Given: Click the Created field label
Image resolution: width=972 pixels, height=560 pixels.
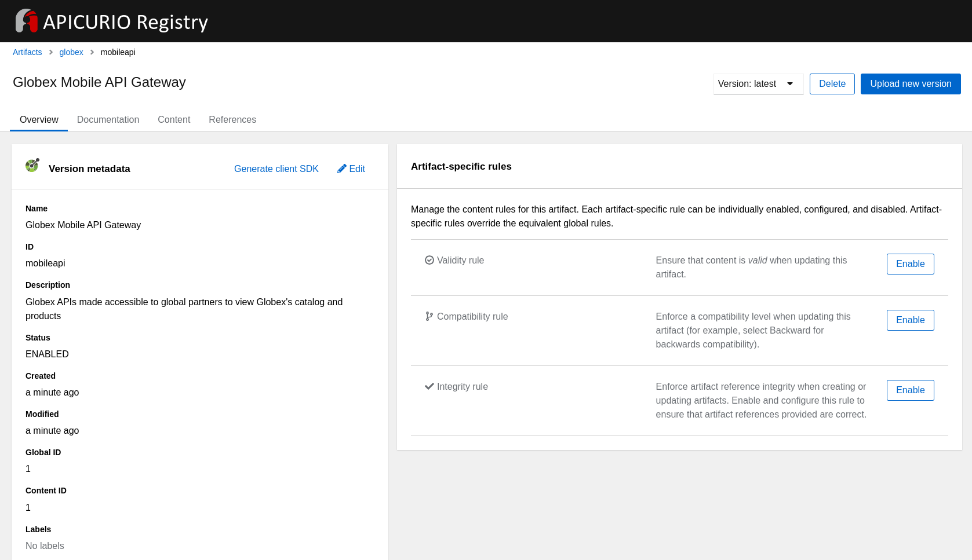Looking at the screenshot, I should pyautogui.click(x=41, y=376).
